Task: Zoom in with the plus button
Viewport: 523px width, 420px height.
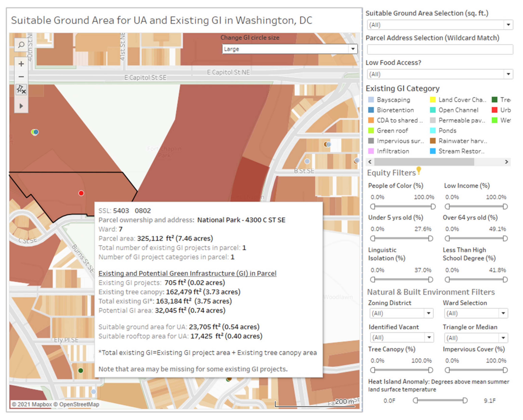Action: point(21,64)
